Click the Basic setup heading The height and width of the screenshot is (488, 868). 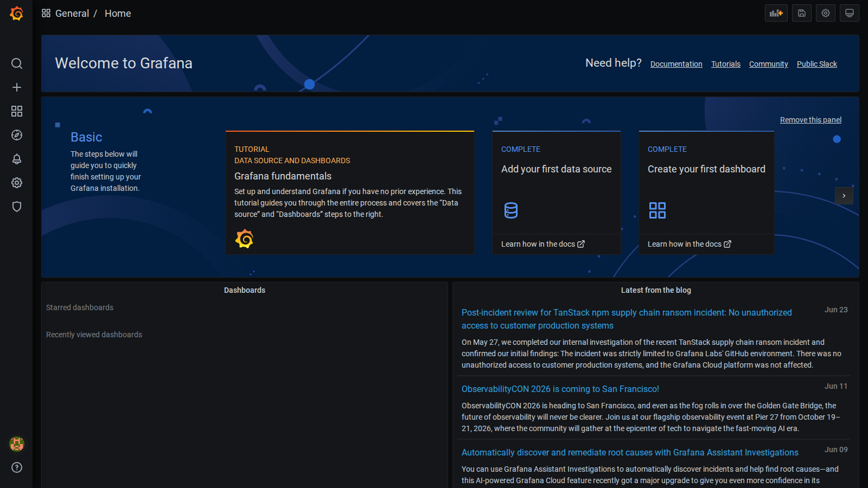86,137
